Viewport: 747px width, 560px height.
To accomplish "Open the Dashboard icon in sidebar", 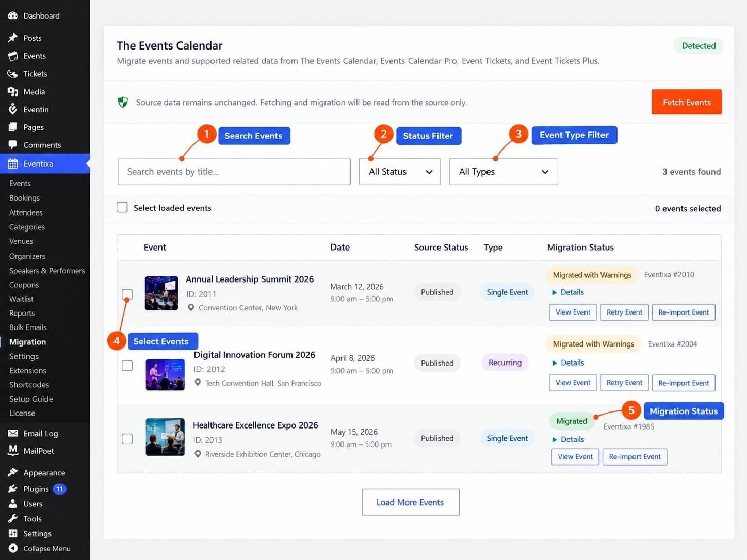I will point(13,15).
